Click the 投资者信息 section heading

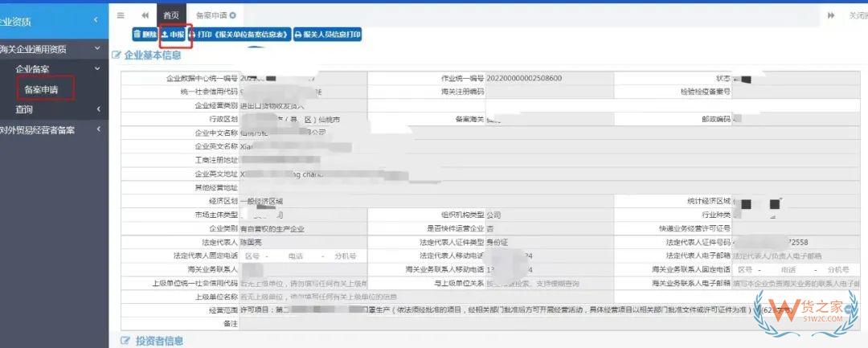click(159, 340)
